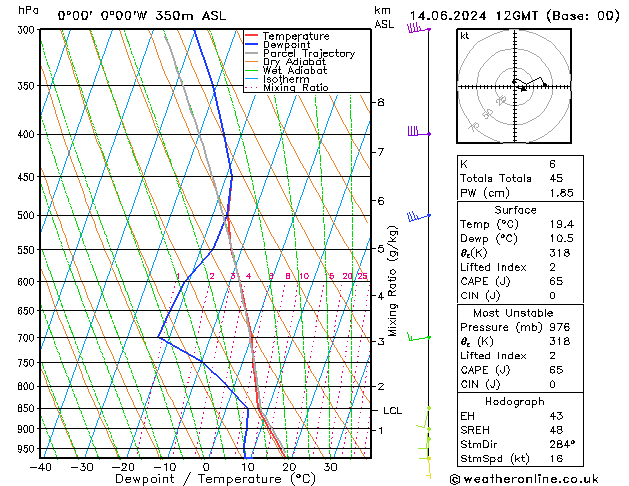Click the K index value 6

552,164
